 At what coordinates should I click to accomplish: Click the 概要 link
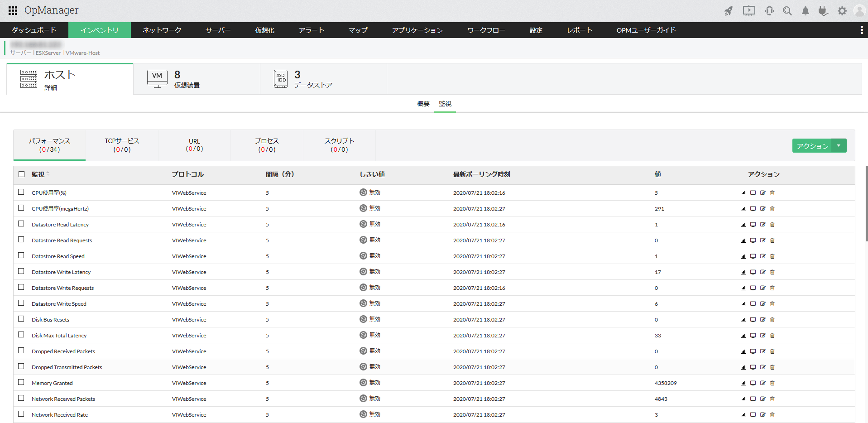tap(423, 104)
